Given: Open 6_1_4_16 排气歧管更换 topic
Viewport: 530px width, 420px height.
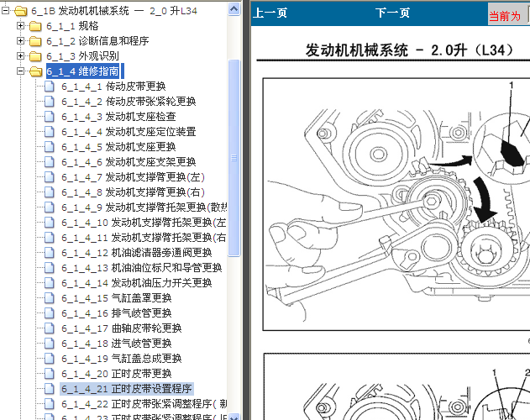Looking at the screenshot, I should pyautogui.click(x=117, y=313).
